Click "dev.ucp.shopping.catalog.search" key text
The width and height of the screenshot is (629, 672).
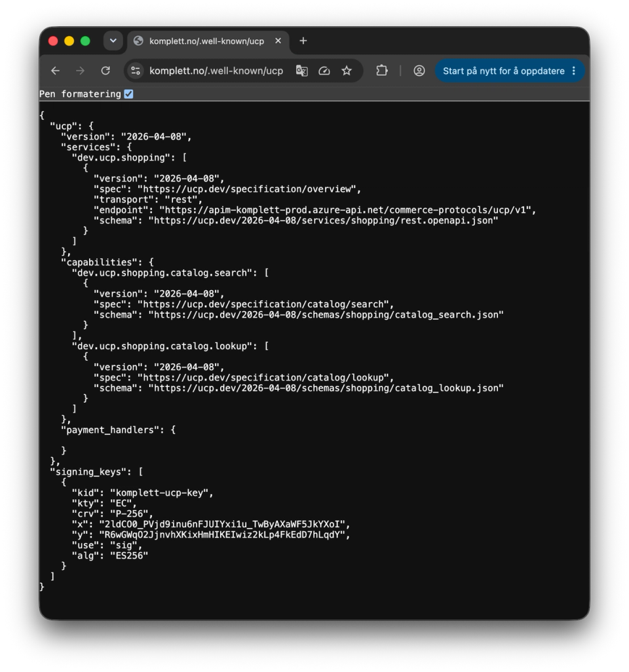(x=162, y=272)
